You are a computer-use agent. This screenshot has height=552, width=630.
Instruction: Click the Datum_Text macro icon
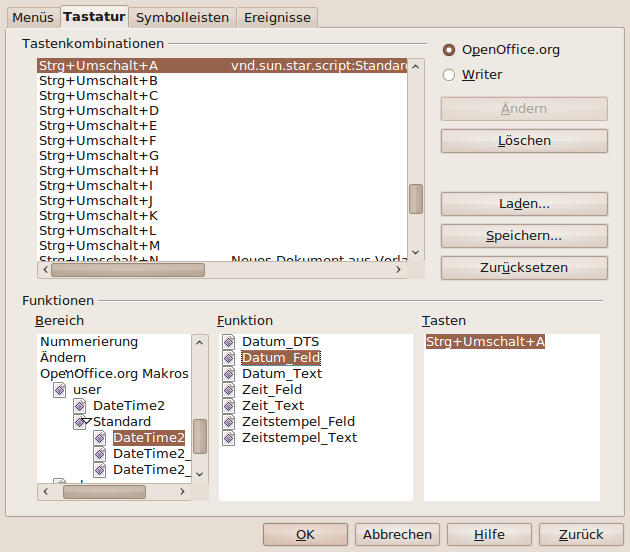(229, 374)
